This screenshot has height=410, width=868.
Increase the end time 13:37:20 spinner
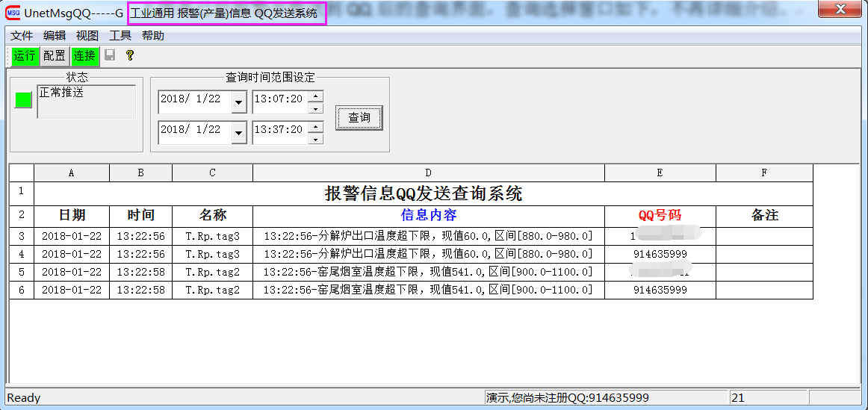point(316,126)
